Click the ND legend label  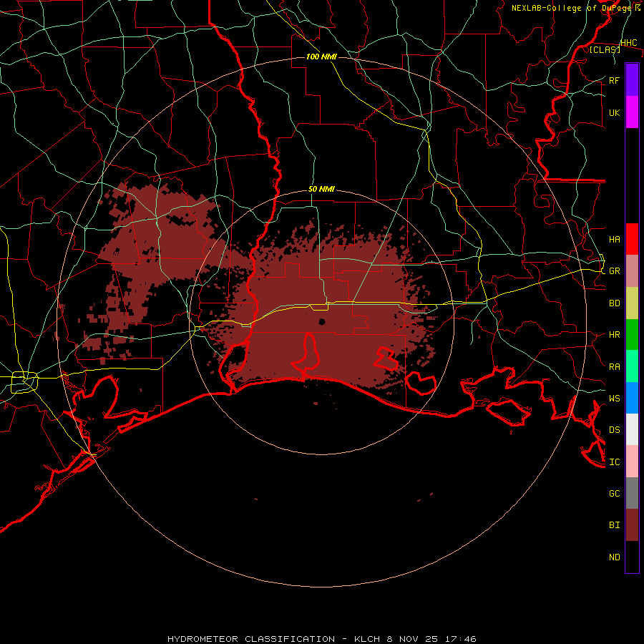(614, 557)
